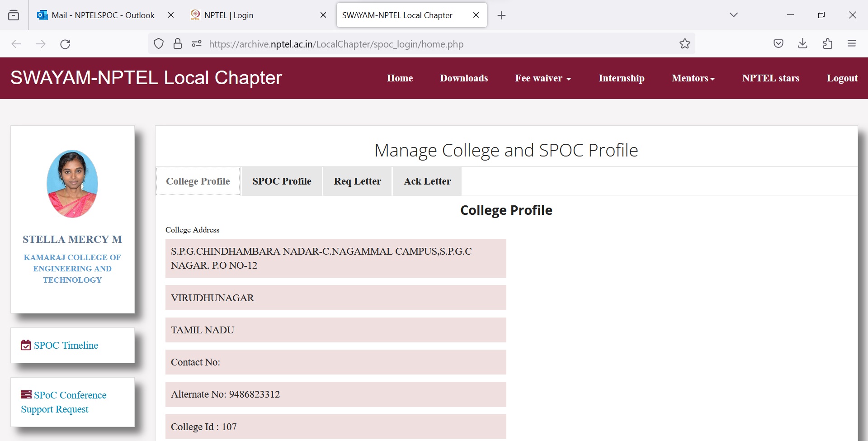Show site security padlock info
The height and width of the screenshot is (441, 868).
click(178, 44)
